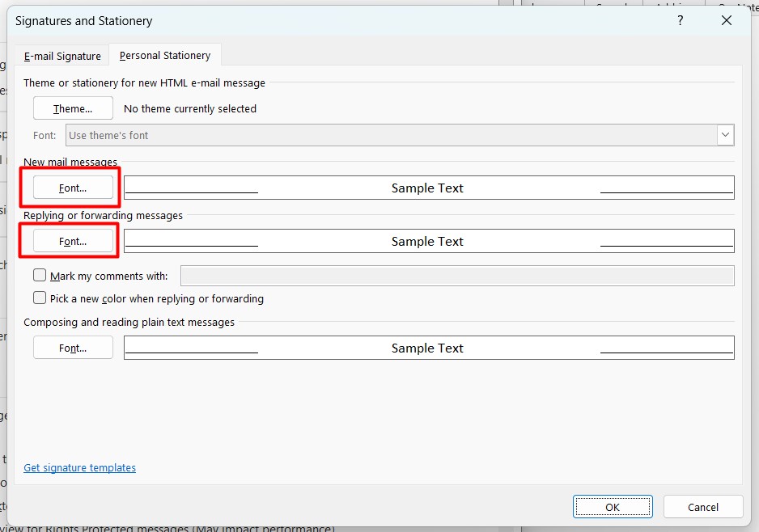
Task: Switch to the E-mail Signature tab
Action: 62,56
